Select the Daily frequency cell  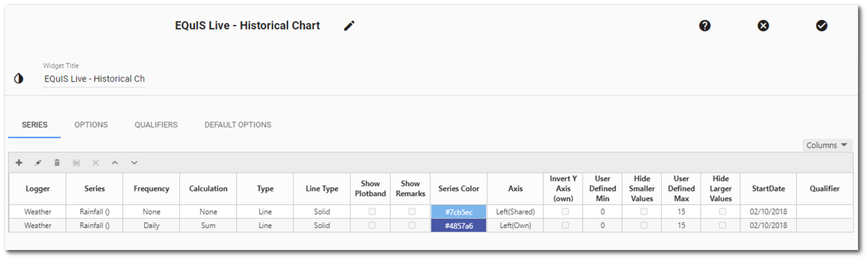pyautogui.click(x=151, y=225)
